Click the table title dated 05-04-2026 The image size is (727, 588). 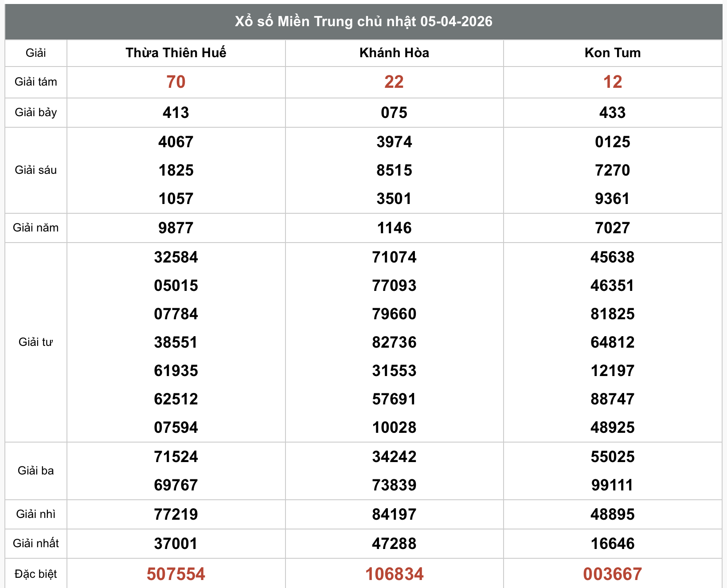(363, 21)
